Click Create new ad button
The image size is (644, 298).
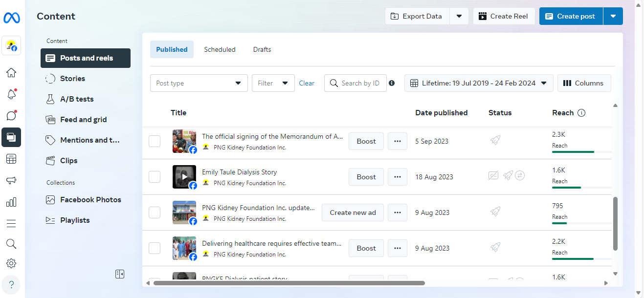coord(353,213)
